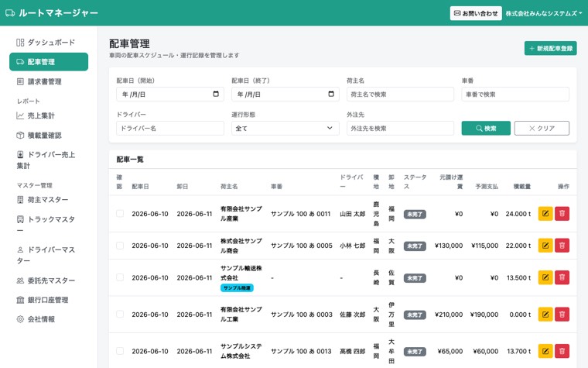Edit the 佐藤 次郎 dispatch row

pos(545,314)
